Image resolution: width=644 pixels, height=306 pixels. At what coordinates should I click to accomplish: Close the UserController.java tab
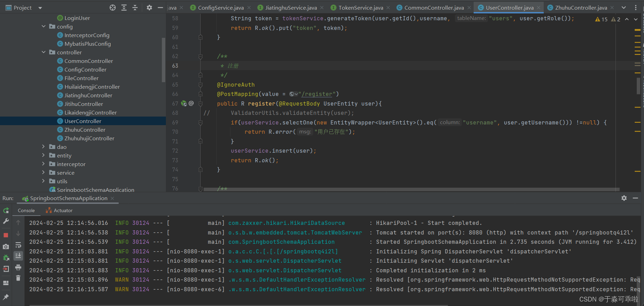point(539,8)
